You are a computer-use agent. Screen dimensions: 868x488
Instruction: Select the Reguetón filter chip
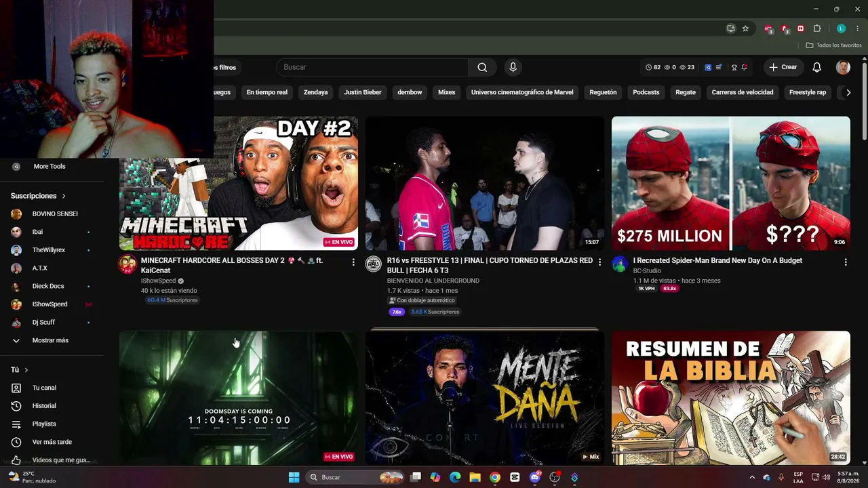(604, 92)
